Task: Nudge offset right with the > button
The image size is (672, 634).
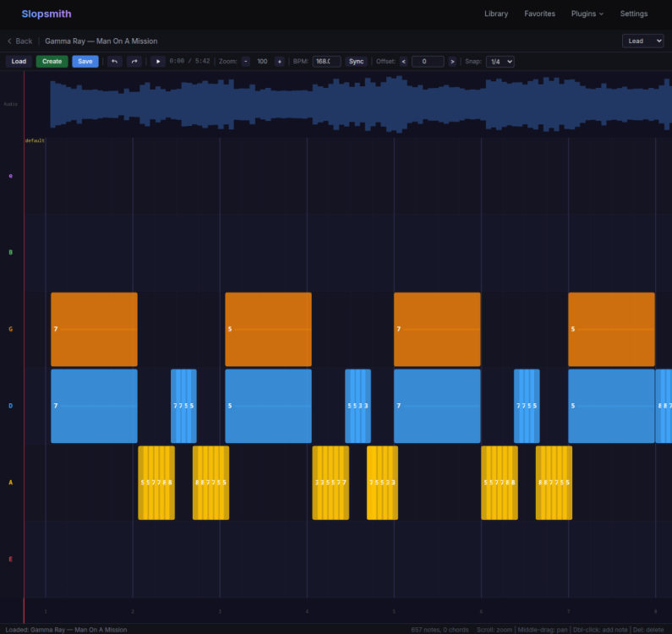Action: pyautogui.click(x=452, y=62)
